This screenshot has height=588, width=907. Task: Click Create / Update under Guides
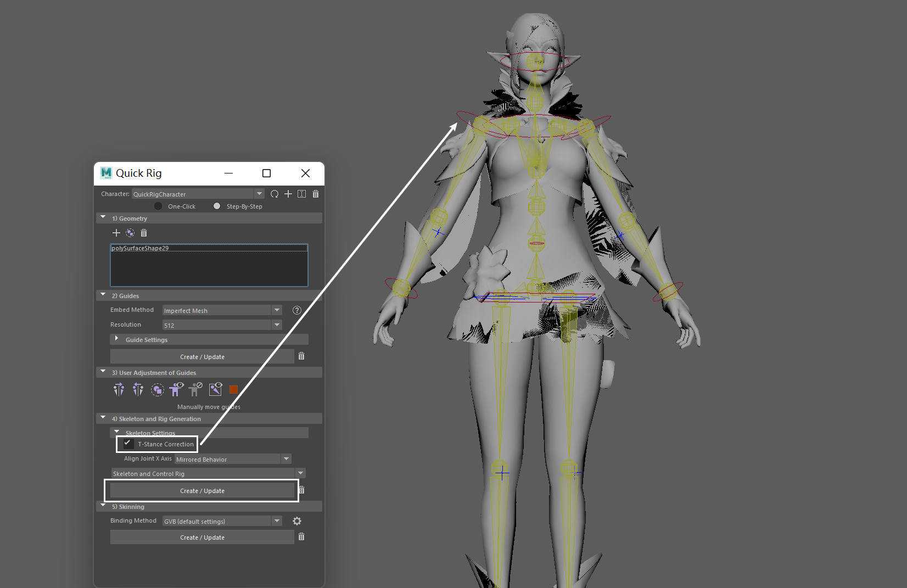(202, 356)
